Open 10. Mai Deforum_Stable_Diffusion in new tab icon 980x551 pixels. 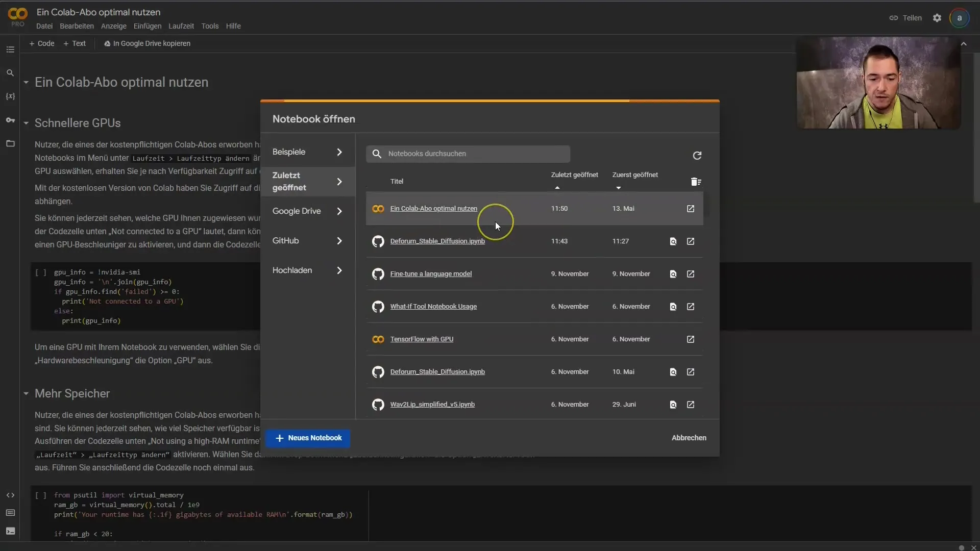(691, 372)
